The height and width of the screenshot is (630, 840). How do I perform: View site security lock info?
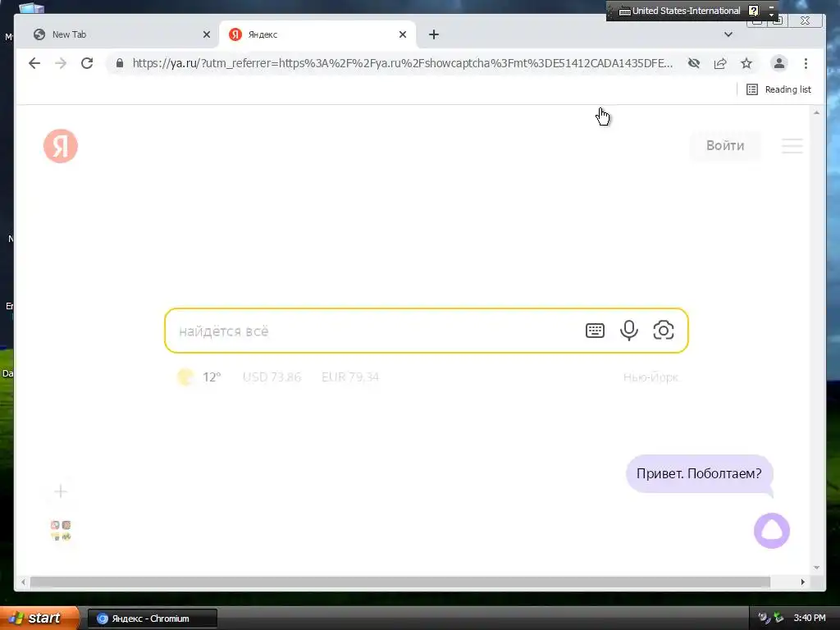120,63
